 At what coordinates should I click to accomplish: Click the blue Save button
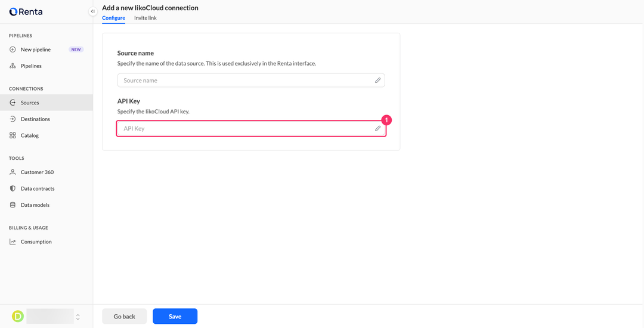tap(175, 317)
